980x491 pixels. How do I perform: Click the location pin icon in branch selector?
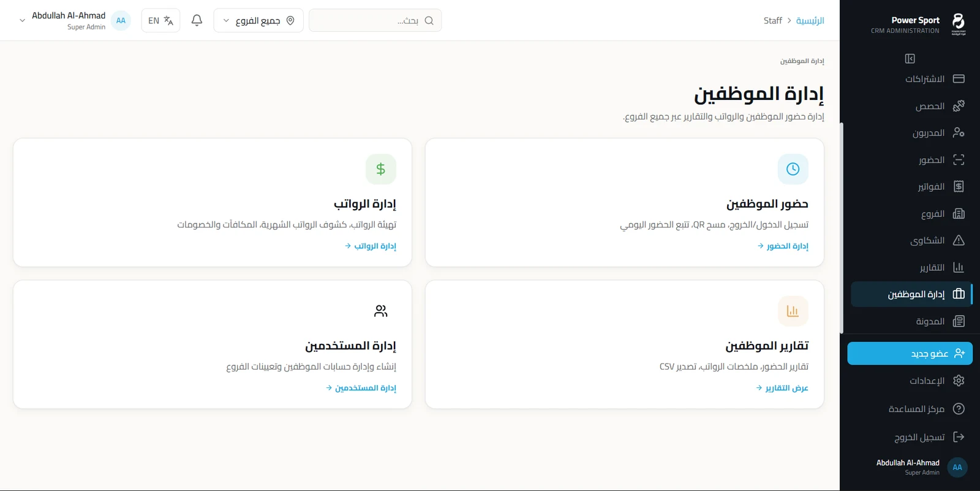click(x=290, y=20)
